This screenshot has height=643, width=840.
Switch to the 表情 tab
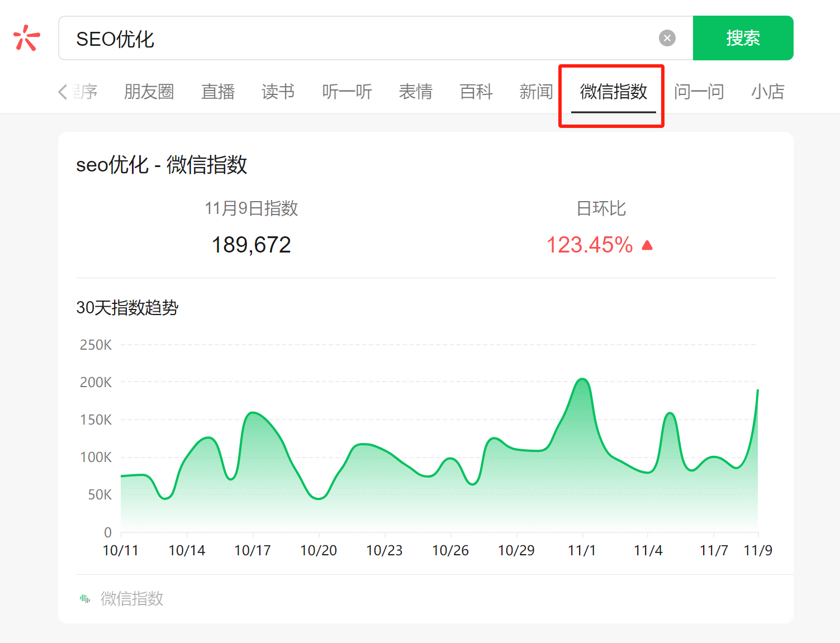point(416,92)
